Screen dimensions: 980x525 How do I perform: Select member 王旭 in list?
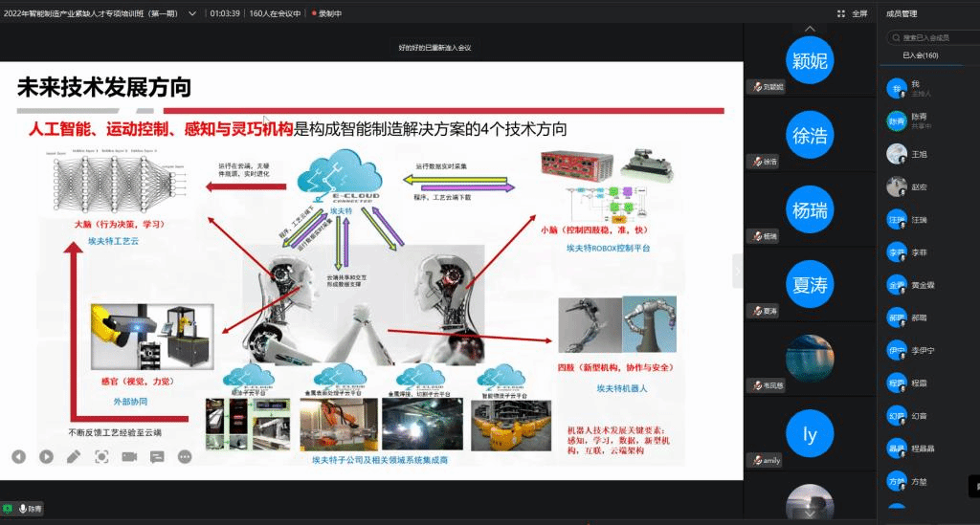tap(930, 154)
